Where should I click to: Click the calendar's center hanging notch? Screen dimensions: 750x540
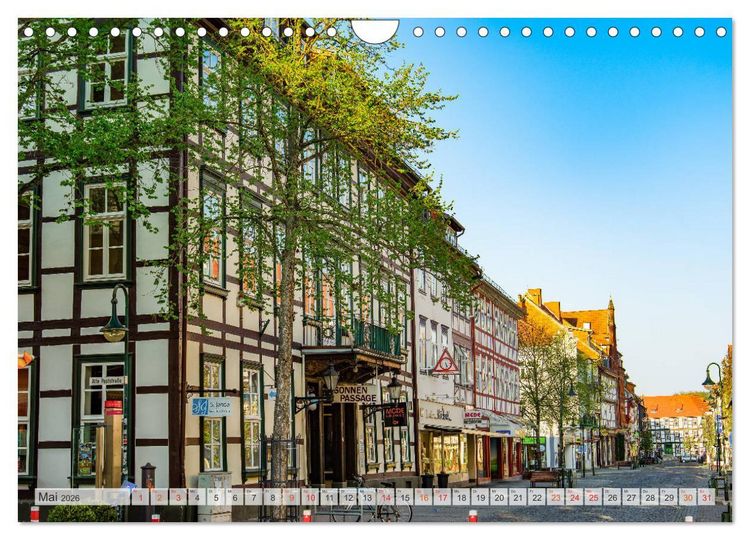(x=375, y=30)
